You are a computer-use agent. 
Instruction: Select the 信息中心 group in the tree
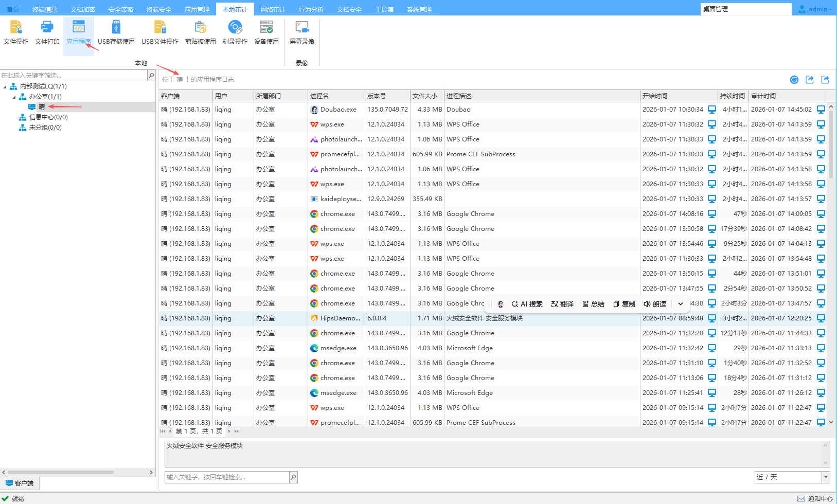pyautogui.click(x=48, y=117)
